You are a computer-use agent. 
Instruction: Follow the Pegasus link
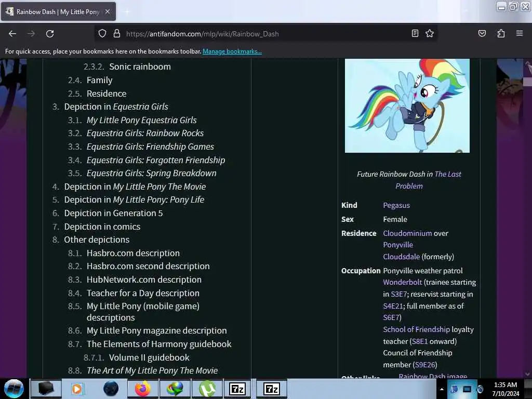(x=396, y=205)
